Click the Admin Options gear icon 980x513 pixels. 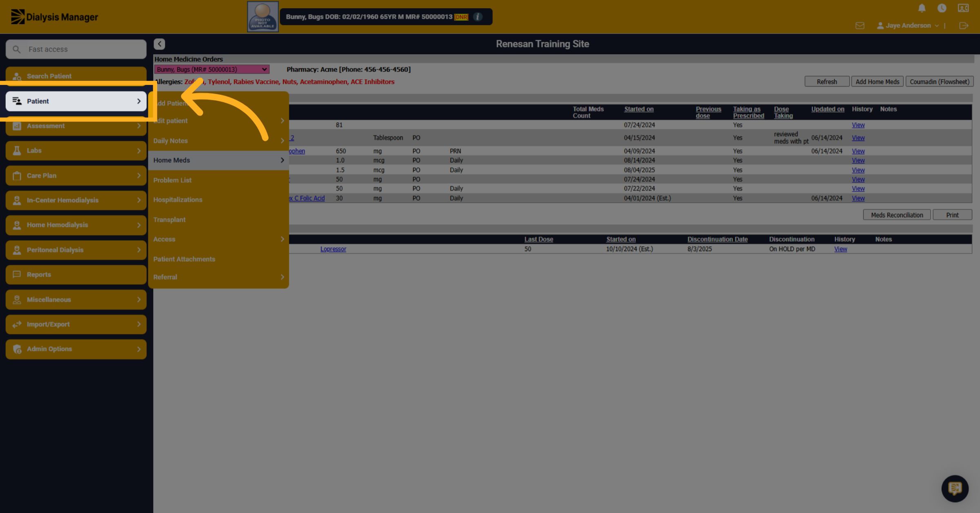pos(17,349)
